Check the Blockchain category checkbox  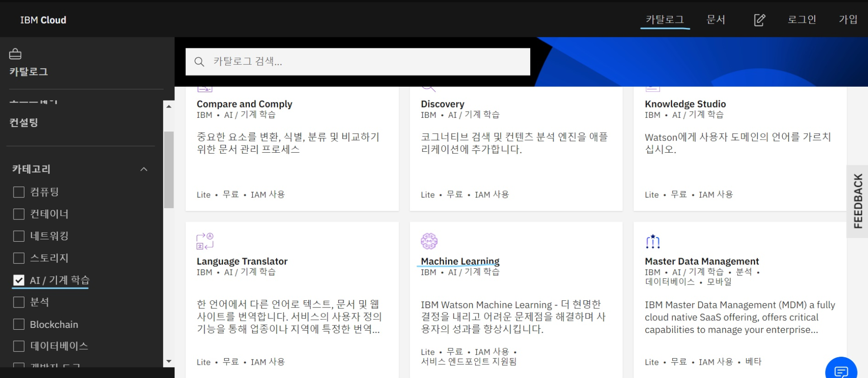19,324
